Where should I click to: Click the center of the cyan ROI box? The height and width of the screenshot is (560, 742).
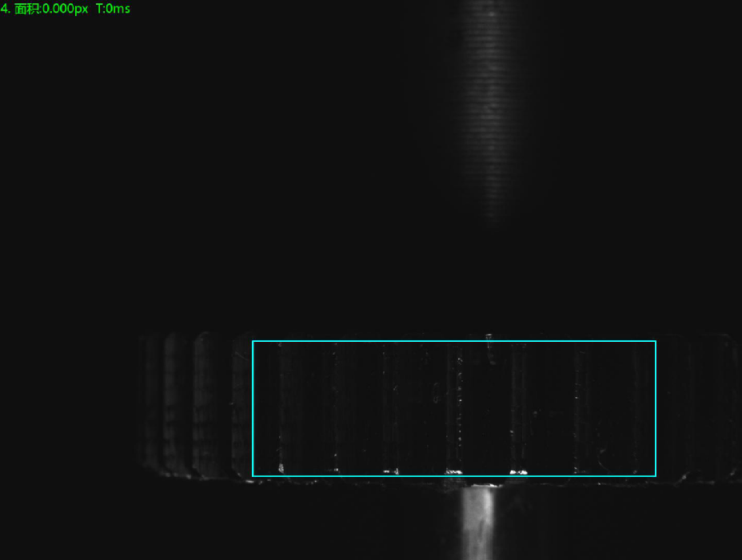pyautogui.click(x=454, y=409)
